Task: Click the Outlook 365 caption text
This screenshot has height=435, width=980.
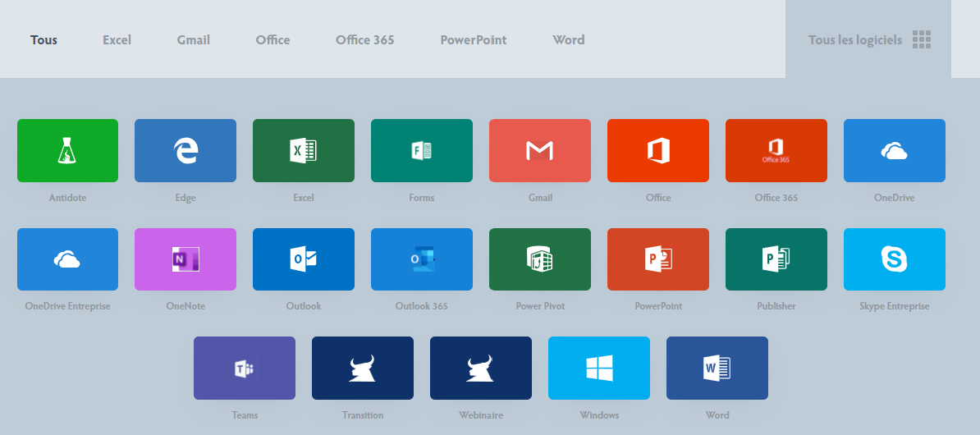Action: click(422, 306)
